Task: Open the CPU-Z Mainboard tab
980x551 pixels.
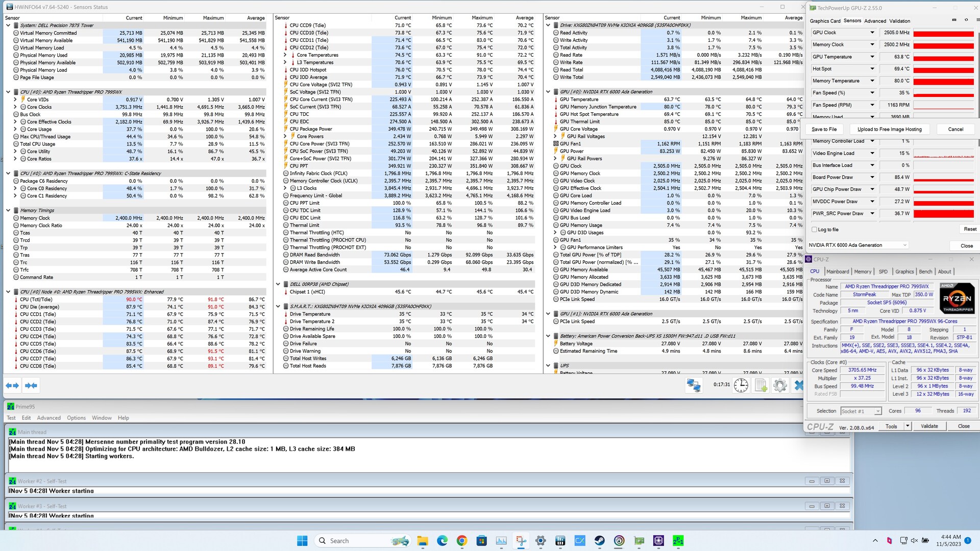Action: (838, 272)
